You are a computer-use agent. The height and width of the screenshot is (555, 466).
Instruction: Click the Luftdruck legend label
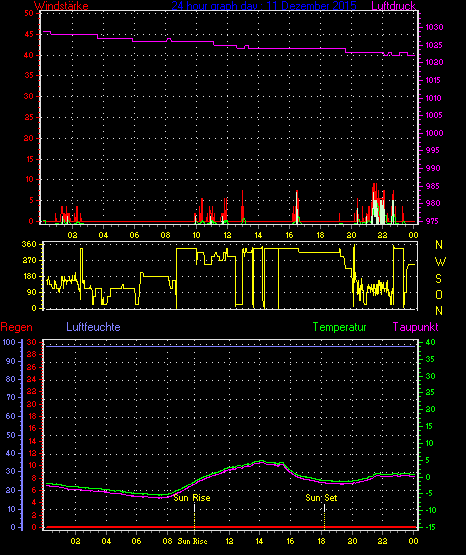coord(393,6)
